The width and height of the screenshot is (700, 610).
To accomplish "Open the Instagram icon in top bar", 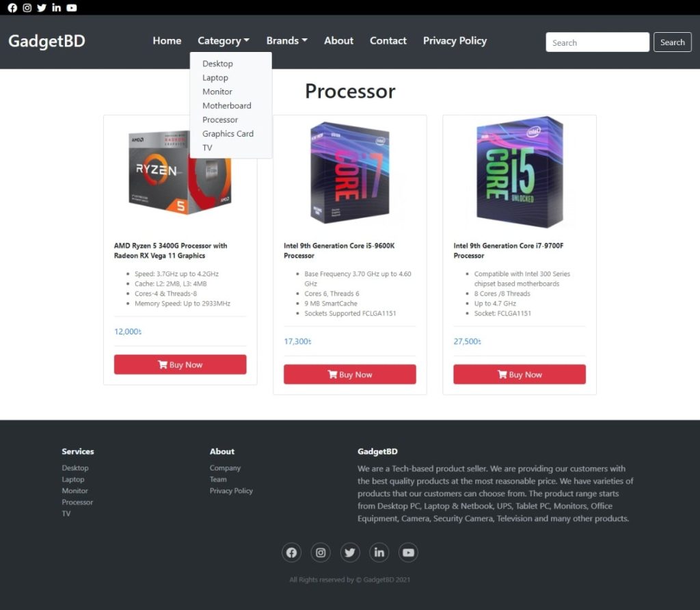I will (x=27, y=8).
